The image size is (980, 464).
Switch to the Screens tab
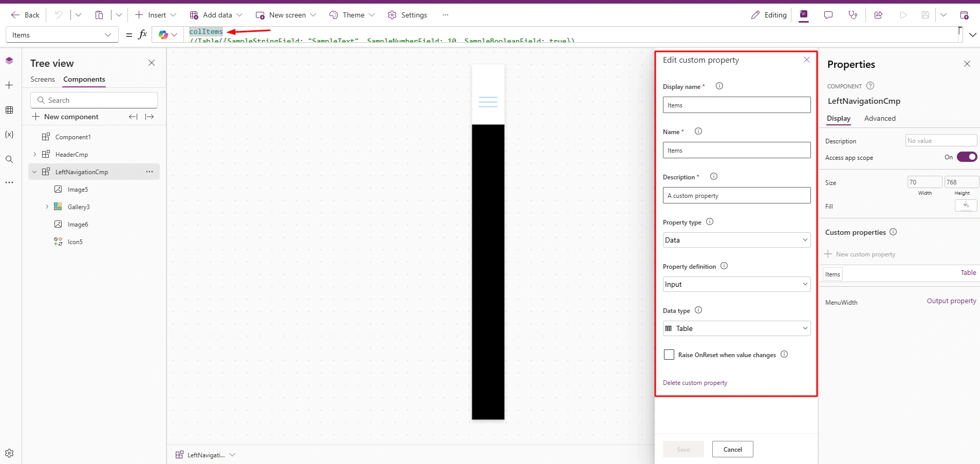pos(43,79)
